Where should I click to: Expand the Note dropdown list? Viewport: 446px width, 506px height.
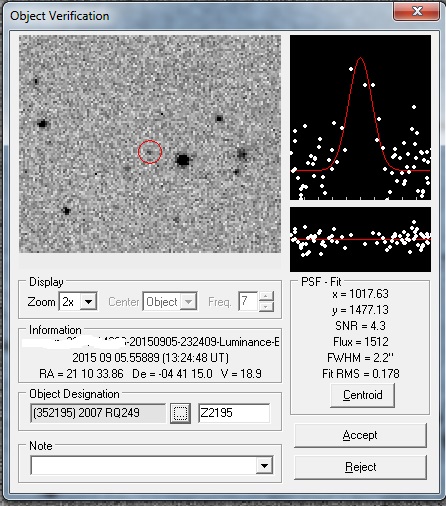click(264, 465)
